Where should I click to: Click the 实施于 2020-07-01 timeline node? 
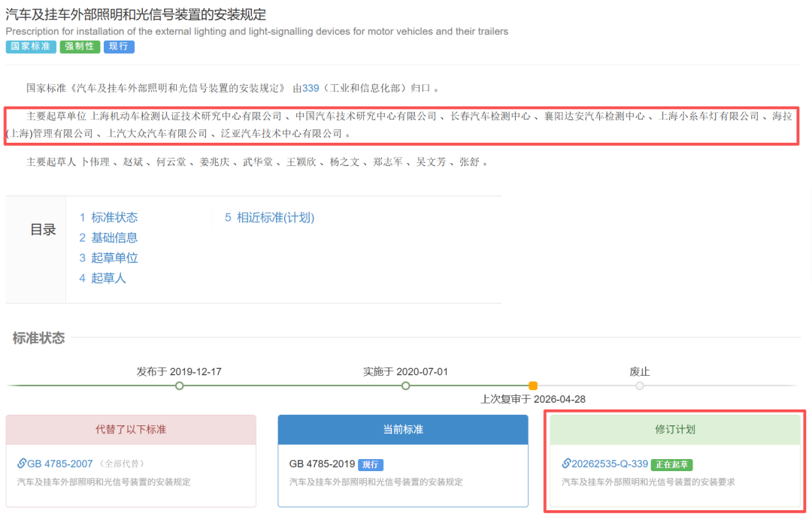pos(405,385)
